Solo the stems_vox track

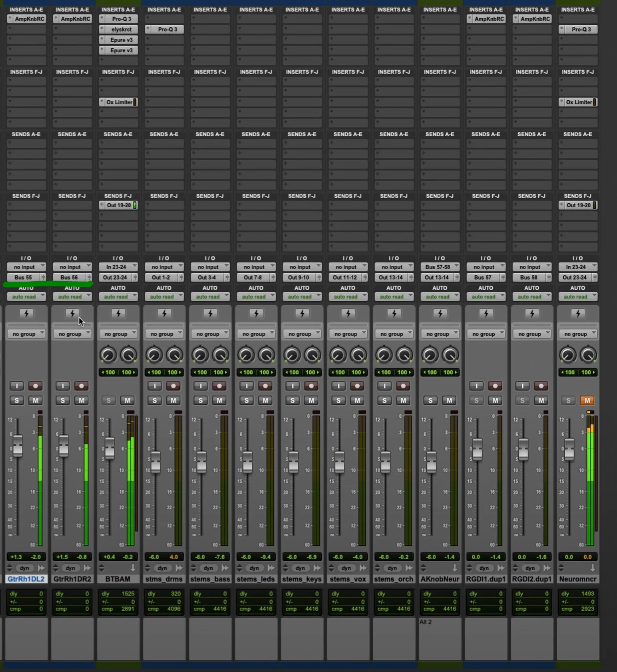(x=338, y=400)
